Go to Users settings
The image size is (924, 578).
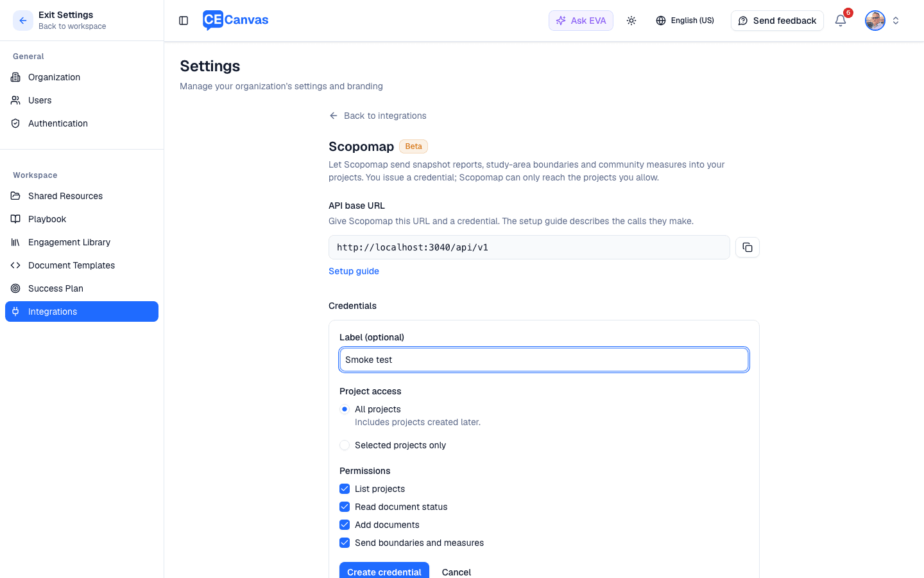[81, 100]
